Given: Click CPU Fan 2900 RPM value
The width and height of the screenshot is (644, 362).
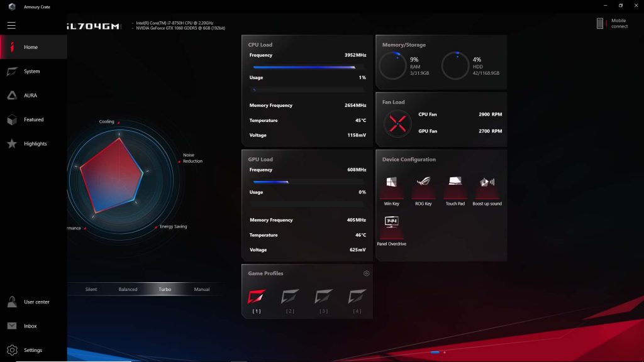Looking at the screenshot, I should click(490, 114).
